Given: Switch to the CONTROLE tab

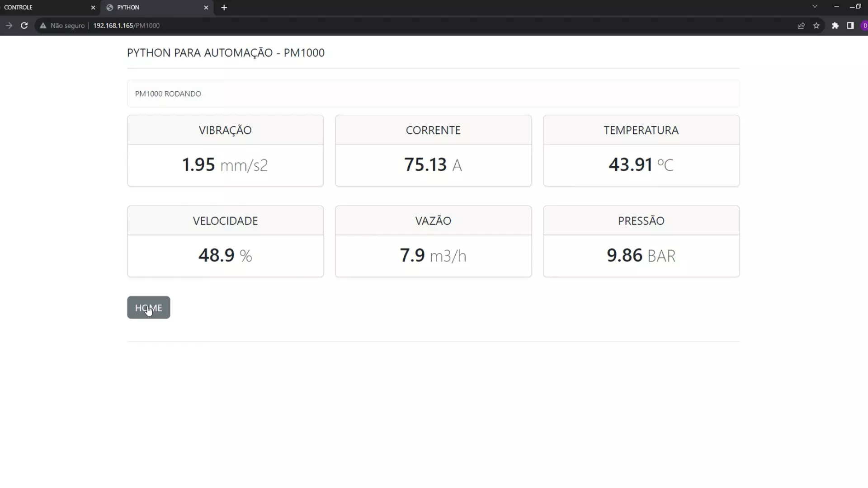Looking at the screenshot, I should 45,7.
